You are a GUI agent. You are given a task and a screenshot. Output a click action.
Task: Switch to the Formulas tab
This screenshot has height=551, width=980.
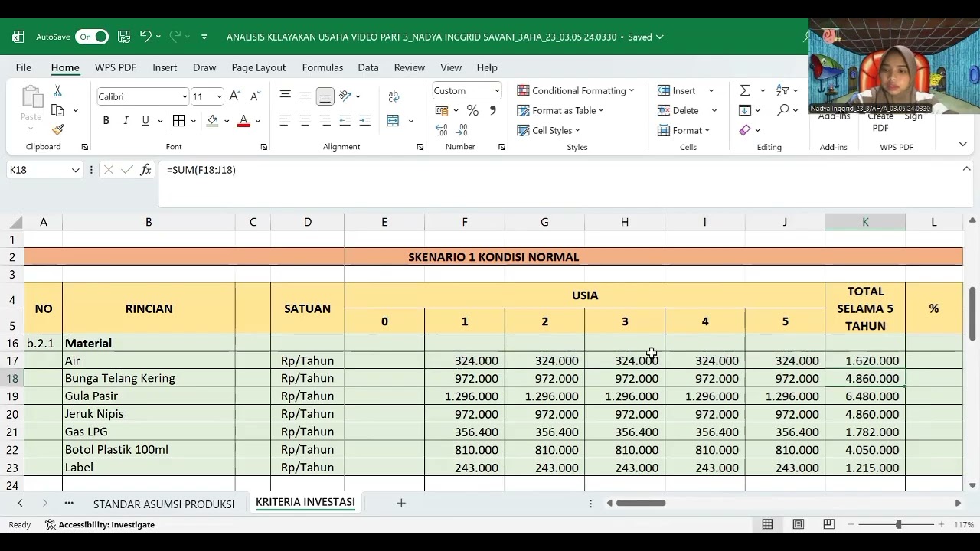[322, 67]
